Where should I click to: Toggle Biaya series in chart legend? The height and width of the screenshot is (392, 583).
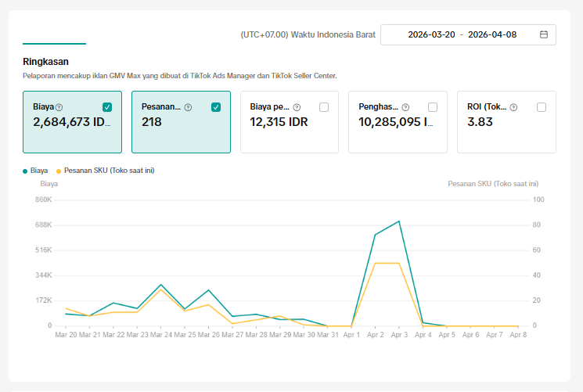tap(35, 171)
